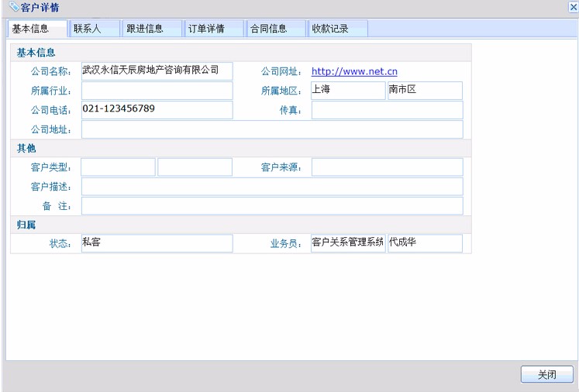The height and width of the screenshot is (392, 579).
Task: Close the 客户详情 dialog with X
Action: click(574, 7)
